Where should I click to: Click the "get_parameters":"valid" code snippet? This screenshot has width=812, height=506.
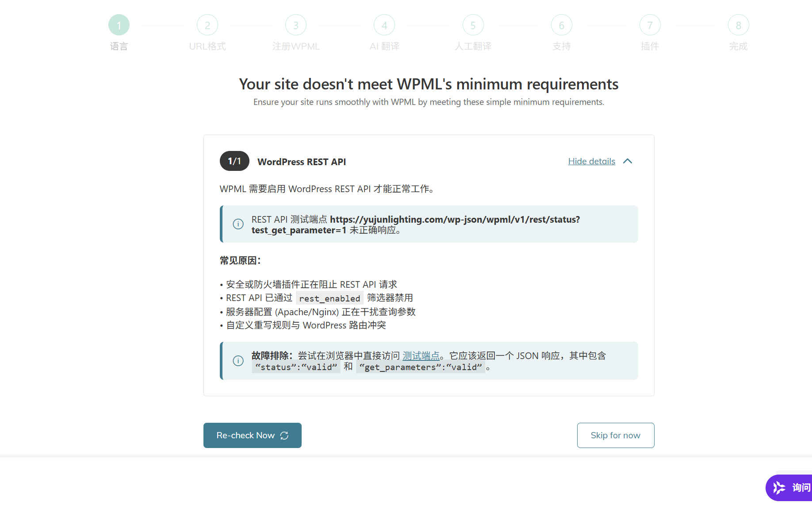tap(421, 367)
